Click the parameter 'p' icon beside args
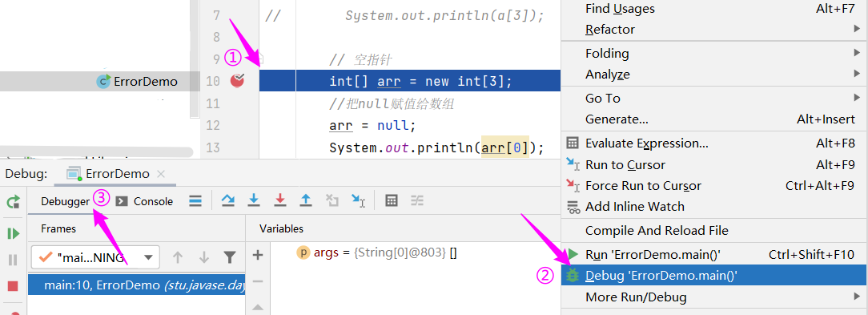This screenshot has height=315, width=868. [303, 253]
